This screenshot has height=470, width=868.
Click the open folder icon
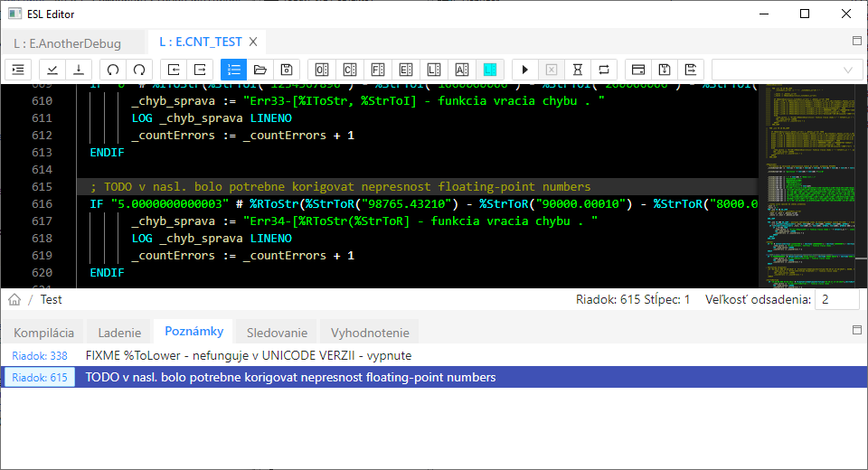coord(260,70)
